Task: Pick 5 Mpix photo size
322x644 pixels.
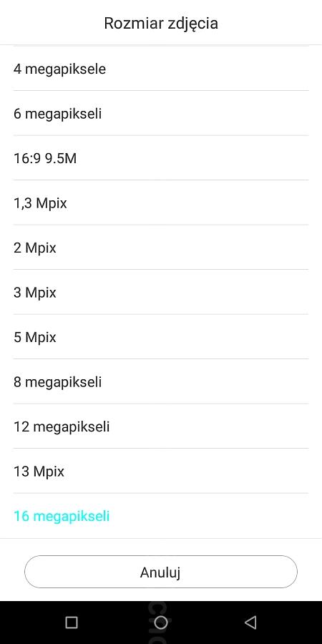Action: pos(161,337)
